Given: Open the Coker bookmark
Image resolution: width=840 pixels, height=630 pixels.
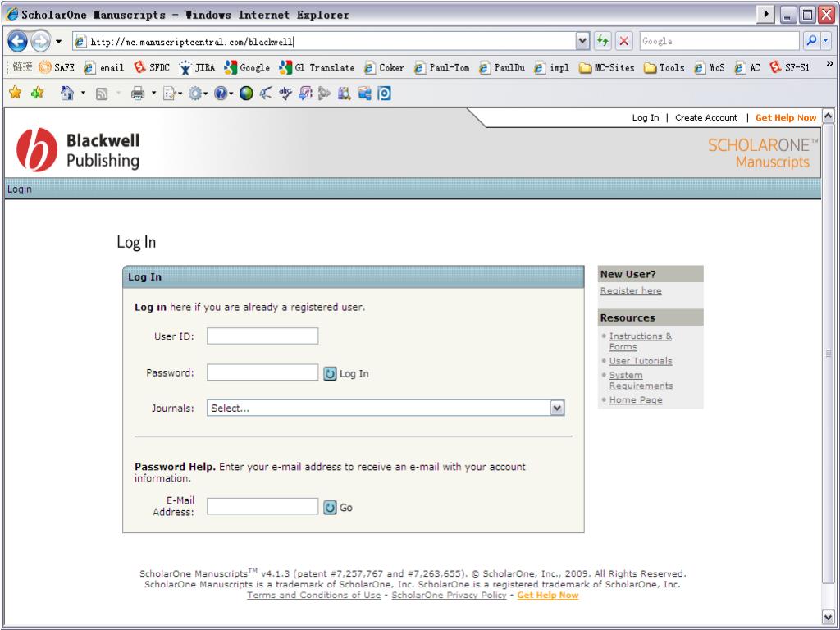Looking at the screenshot, I should click(384, 67).
